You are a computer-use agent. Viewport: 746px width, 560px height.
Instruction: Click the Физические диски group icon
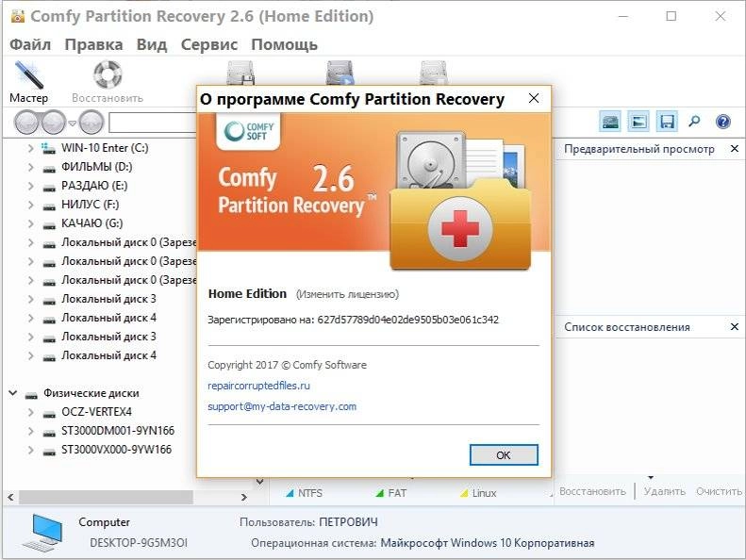coord(31,394)
